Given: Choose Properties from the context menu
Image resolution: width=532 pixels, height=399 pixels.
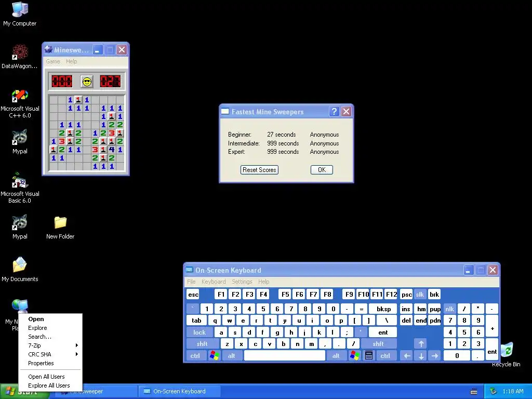Looking at the screenshot, I should pos(50,363).
